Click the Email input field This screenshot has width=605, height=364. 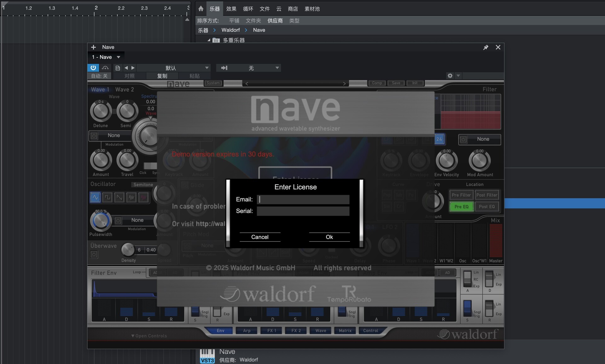click(303, 199)
